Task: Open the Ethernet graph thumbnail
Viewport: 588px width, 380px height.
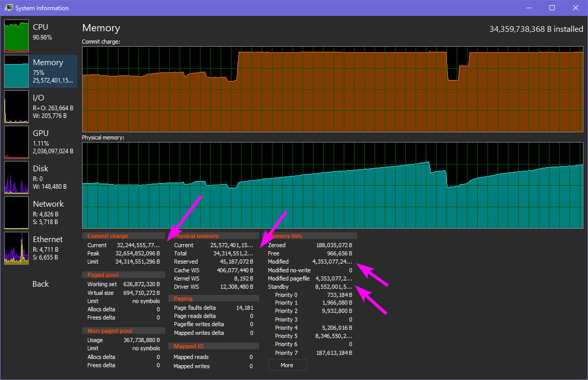Action: point(16,248)
